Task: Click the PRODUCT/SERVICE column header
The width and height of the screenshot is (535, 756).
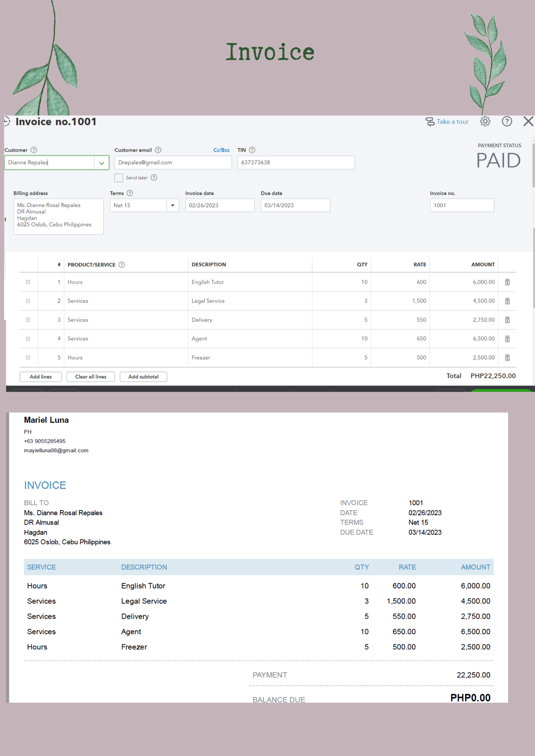Action: [92, 265]
